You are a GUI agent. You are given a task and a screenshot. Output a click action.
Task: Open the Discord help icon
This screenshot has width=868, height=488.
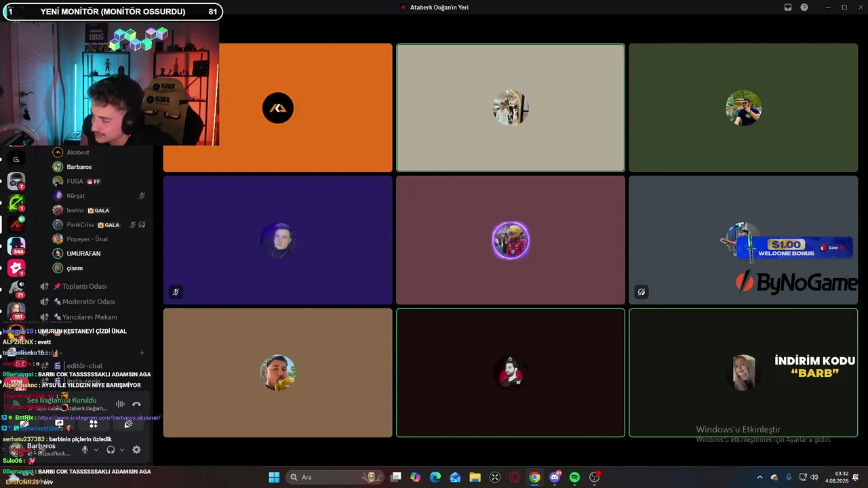pyautogui.click(x=804, y=7)
